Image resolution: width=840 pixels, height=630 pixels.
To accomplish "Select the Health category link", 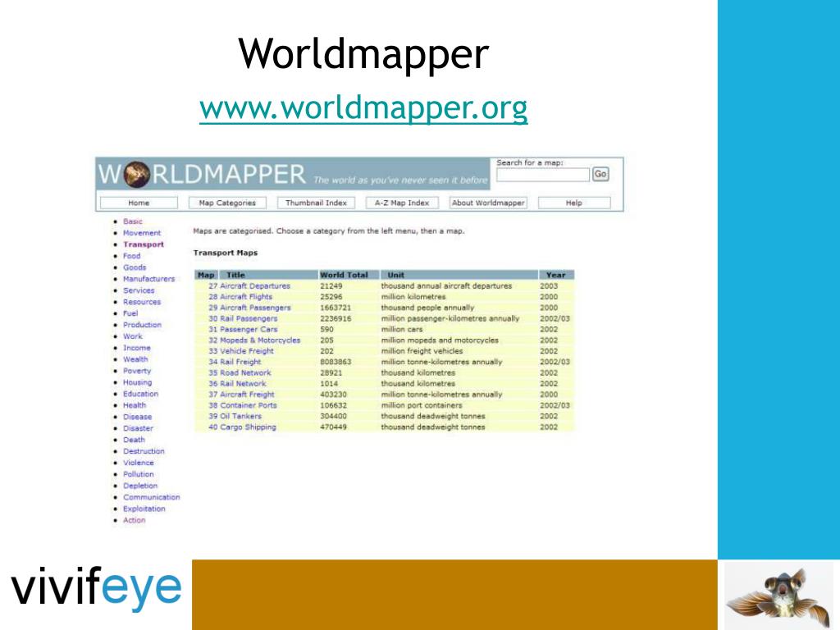I will click(x=135, y=405).
